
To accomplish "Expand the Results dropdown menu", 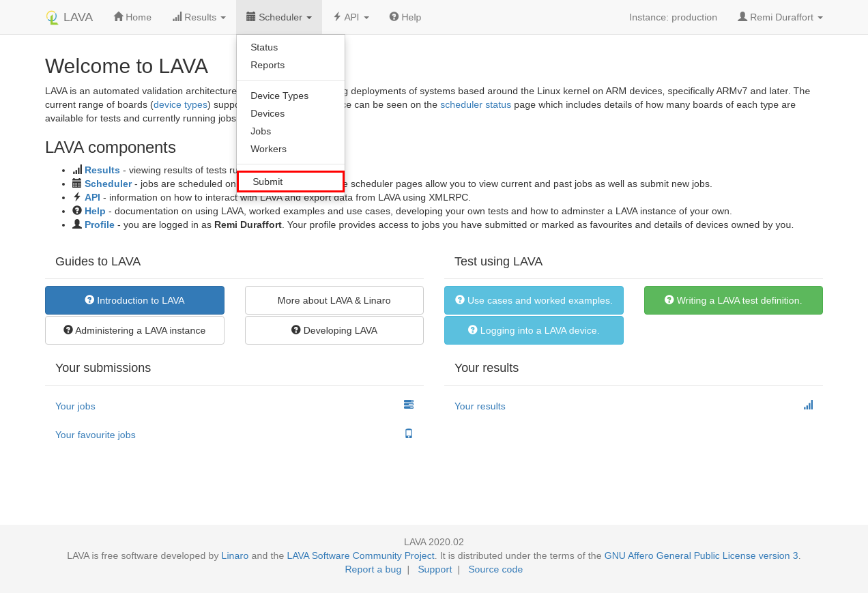I will tap(199, 17).
